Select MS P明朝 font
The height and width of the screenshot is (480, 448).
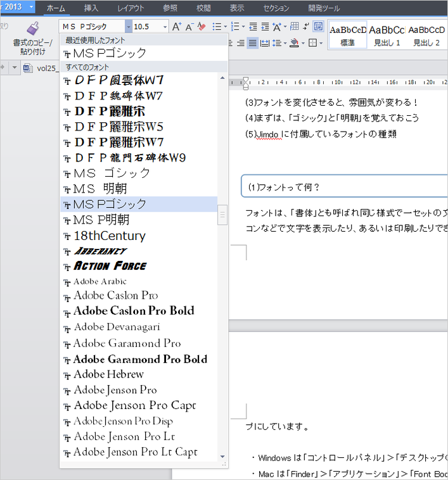tap(139, 220)
